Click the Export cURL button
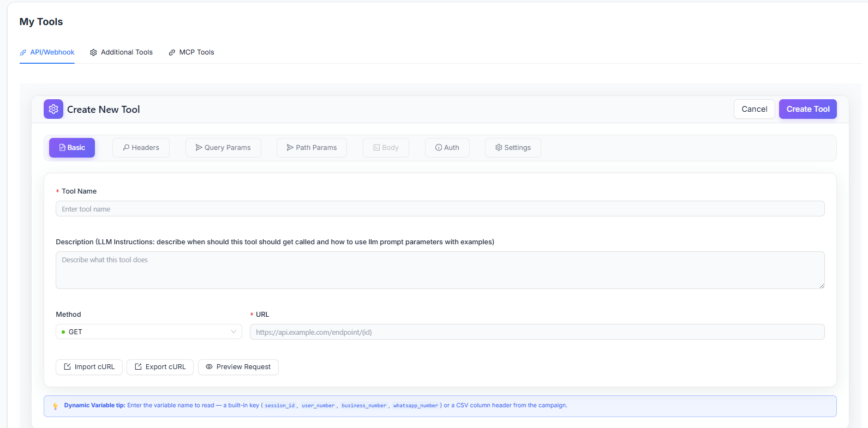 click(160, 367)
